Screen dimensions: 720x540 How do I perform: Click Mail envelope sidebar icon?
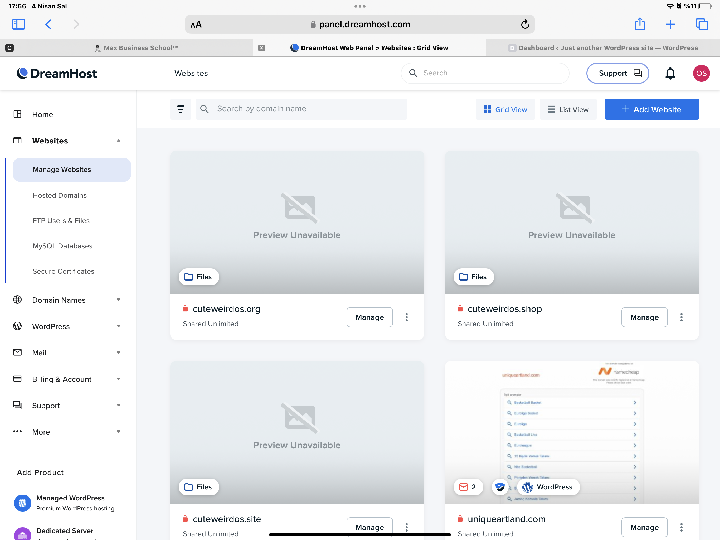[17, 353]
